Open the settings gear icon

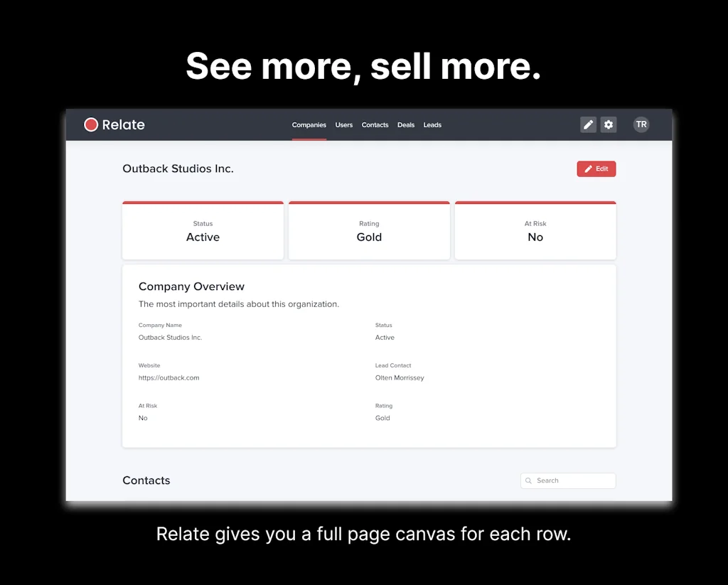(609, 125)
